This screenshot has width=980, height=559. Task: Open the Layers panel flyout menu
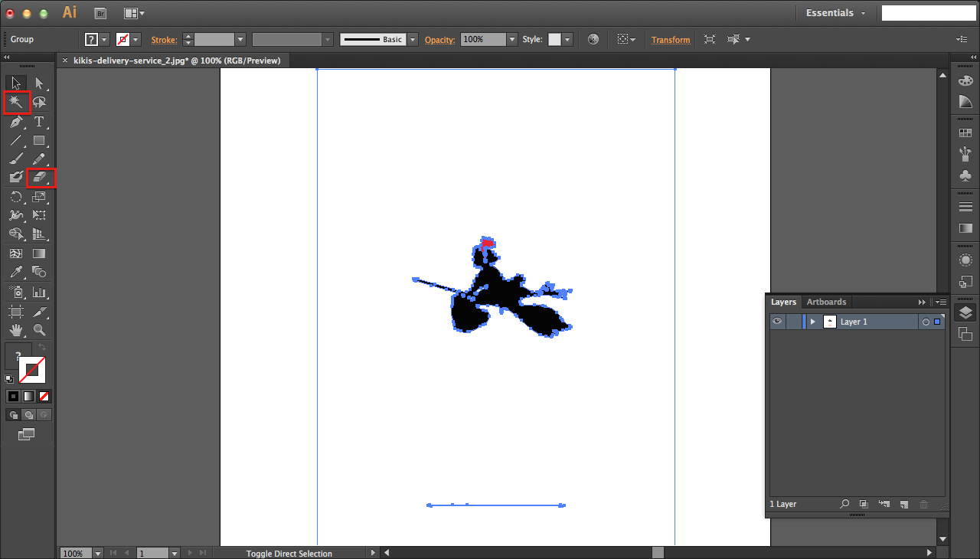(x=940, y=302)
